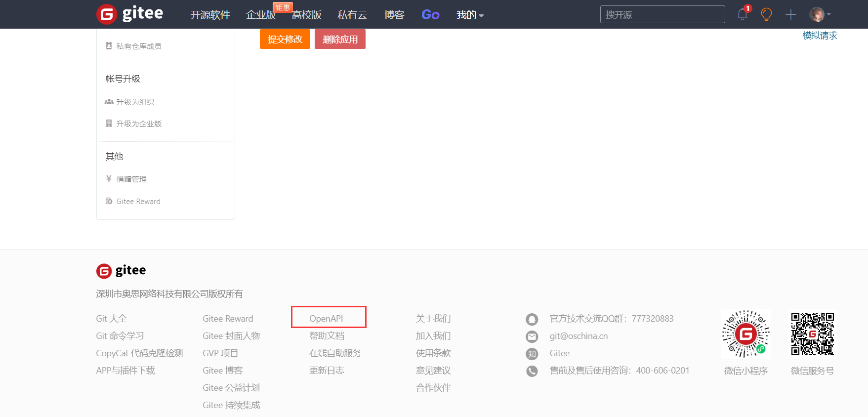Viewport: 868px width, 417px height.
Task: Click the Go logo in the navbar
Action: [x=430, y=15]
